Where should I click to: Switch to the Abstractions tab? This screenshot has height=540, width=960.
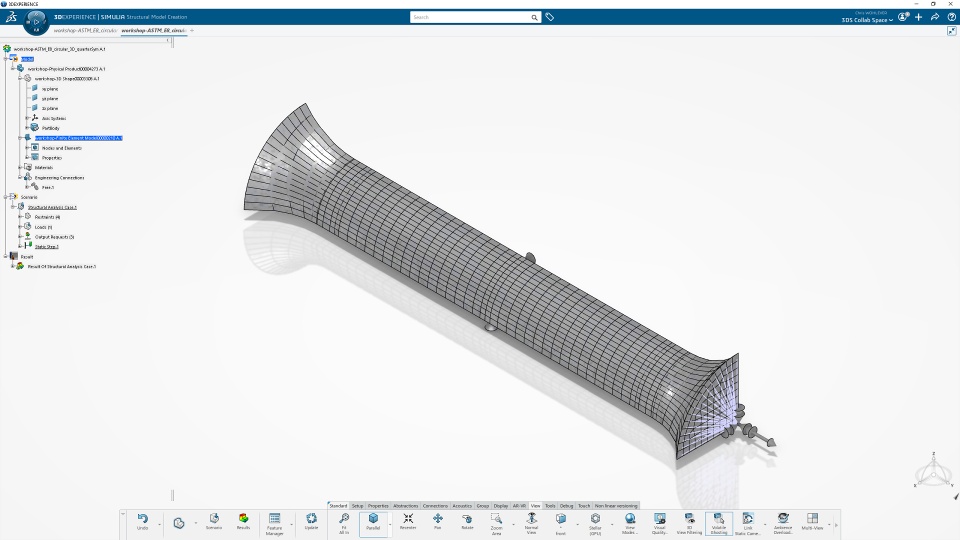click(405, 506)
